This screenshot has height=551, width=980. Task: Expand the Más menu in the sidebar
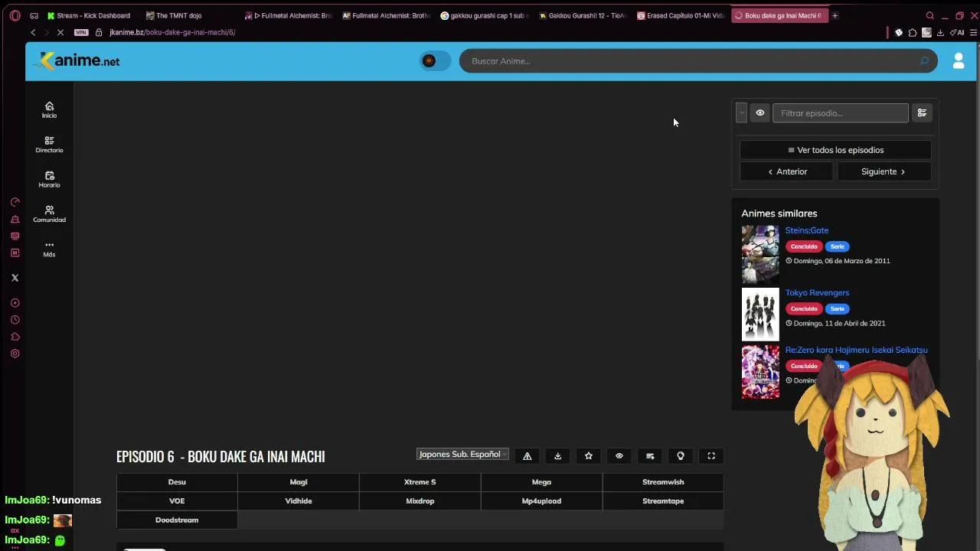coord(49,249)
